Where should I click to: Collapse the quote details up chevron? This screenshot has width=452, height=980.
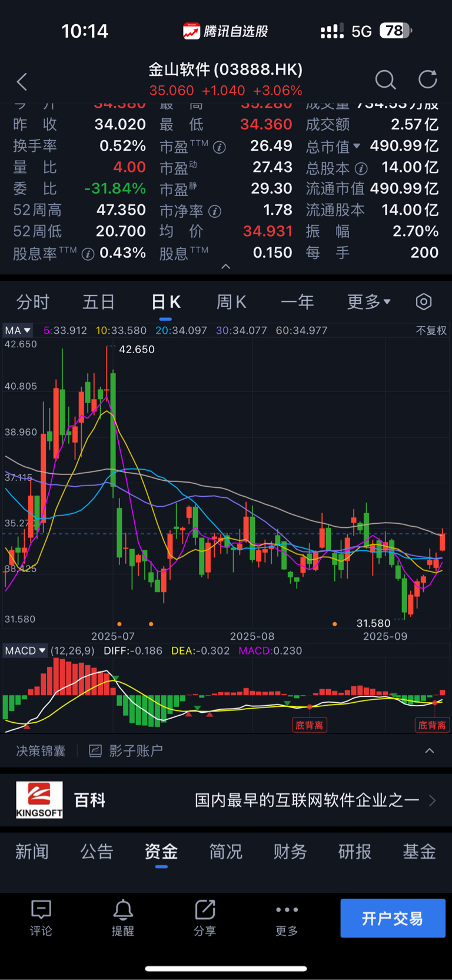225,267
